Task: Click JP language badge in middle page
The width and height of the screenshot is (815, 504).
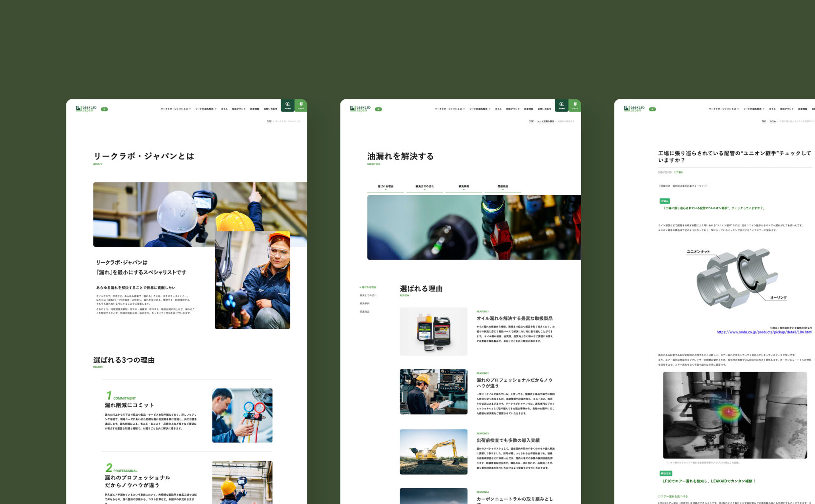Action: coord(378,109)
